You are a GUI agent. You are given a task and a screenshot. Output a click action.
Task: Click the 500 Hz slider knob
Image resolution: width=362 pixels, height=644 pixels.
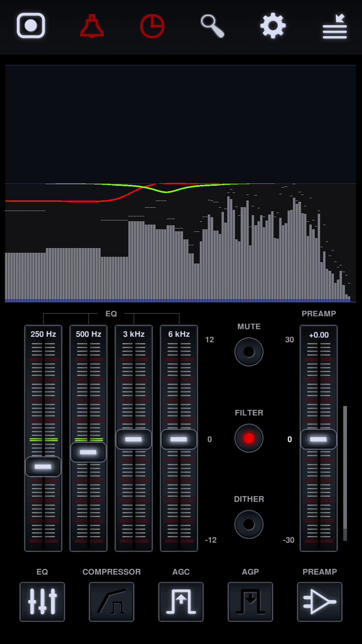tap(88, 452)
